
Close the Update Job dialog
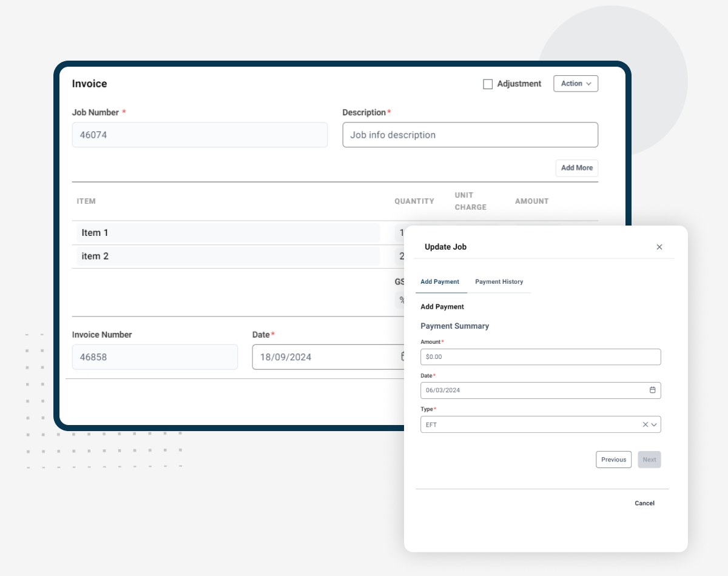pos(659,247)
